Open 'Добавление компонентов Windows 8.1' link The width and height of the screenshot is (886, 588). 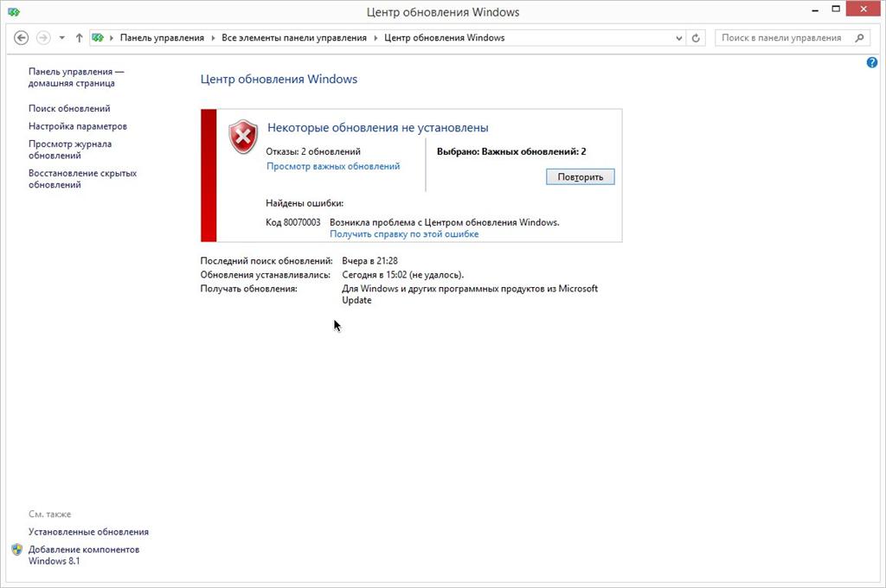(x=84, y=555)
